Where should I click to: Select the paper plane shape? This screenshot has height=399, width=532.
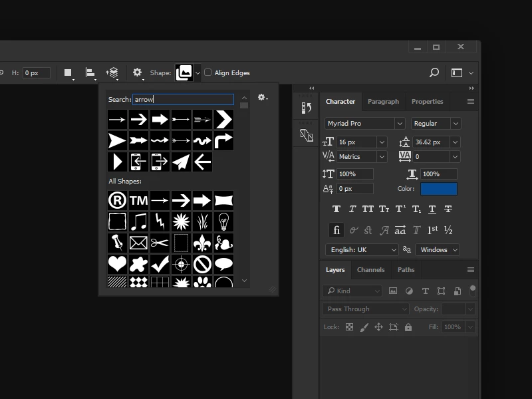point(181,162)
